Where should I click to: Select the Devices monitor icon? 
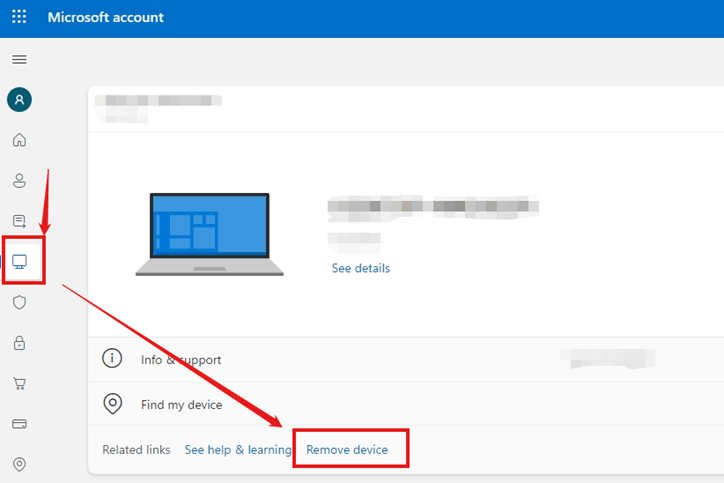click(x=19, y=262)
